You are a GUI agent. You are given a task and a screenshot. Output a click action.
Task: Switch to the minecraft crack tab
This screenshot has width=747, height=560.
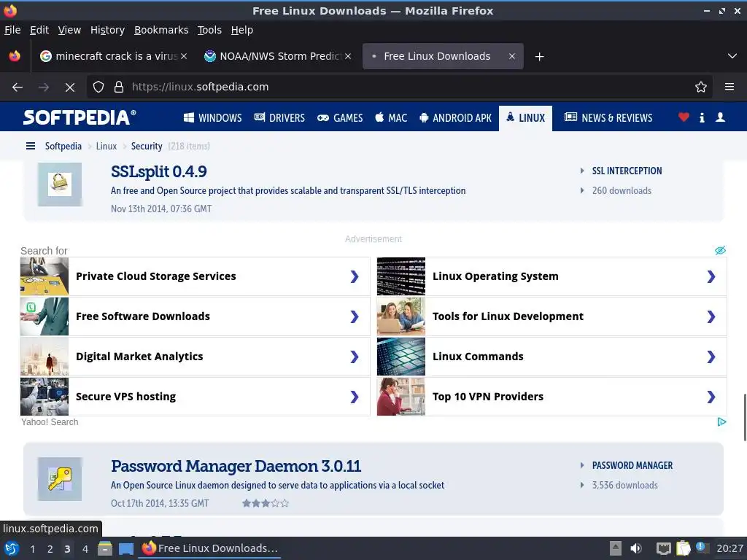(113, 56)
